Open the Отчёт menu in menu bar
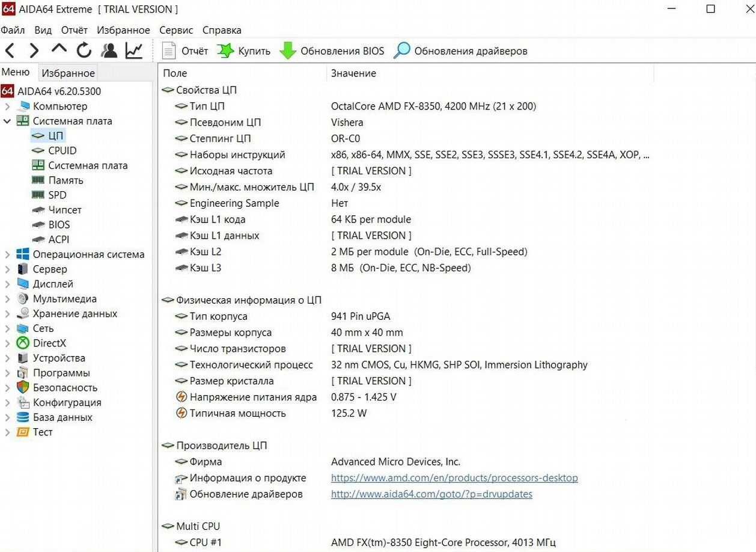The height and width of the screenshot is (552, 756). [74, 30]
